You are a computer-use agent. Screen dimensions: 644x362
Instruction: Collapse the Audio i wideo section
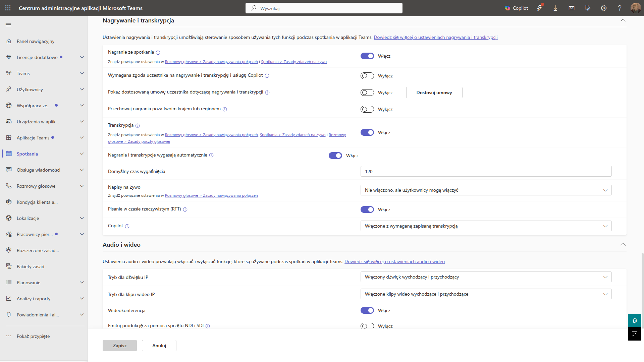[623, 245]
